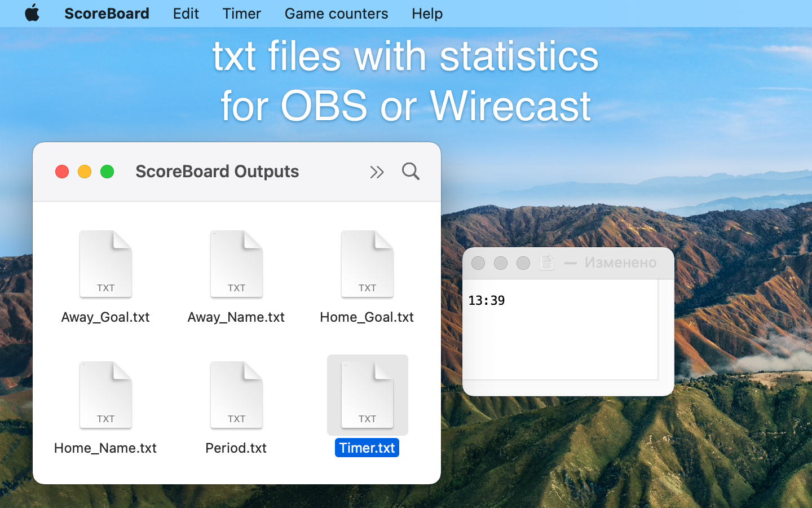Open the ScoreBoard app menu
Image resolution: width=812 pixels, height=508 pixels.
pos(107,14)
